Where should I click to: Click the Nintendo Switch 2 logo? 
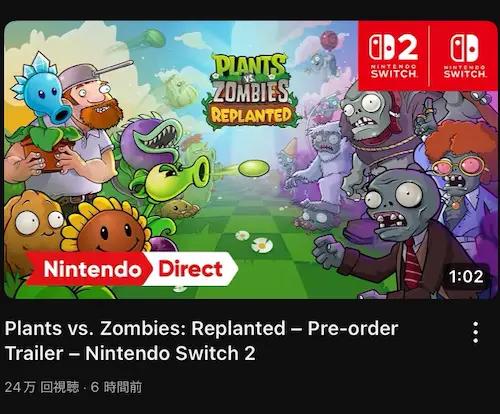(x=393, y=56)
